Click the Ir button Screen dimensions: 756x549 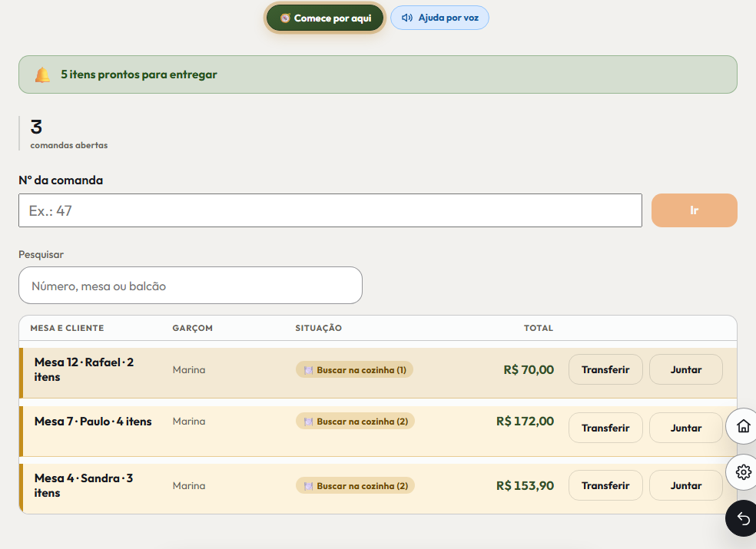pyautogui.click(x=695, y=210)
